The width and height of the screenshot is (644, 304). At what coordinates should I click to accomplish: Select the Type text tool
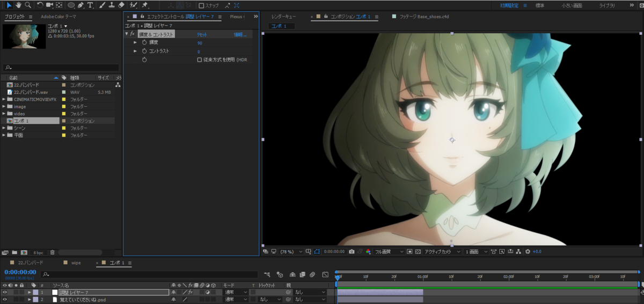(90, 5)
